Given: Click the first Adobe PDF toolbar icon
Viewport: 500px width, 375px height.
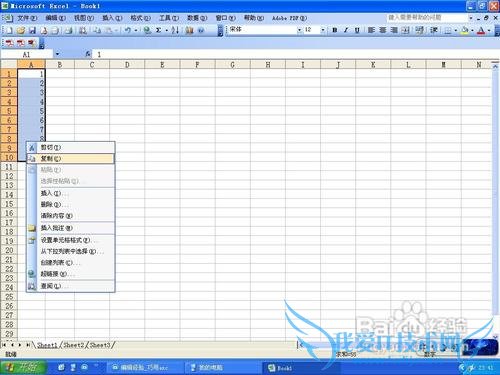Looking at the screenshot, I should (9, 43).
